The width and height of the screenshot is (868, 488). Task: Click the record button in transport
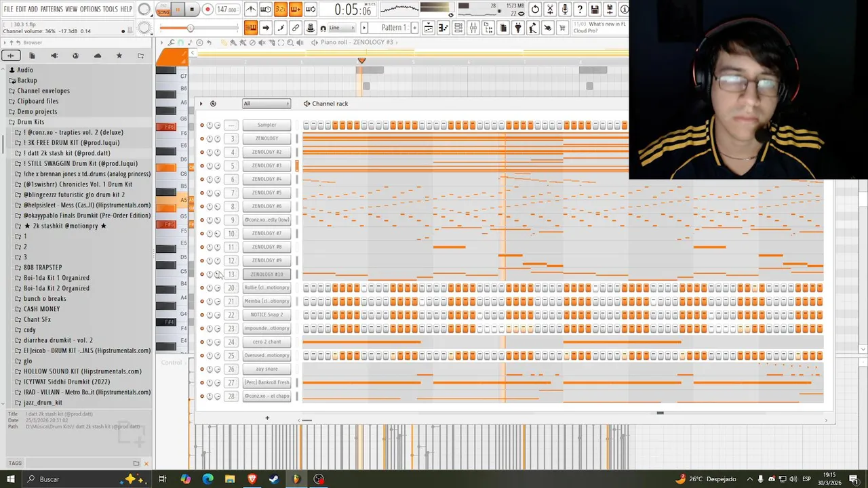coord(208,9)
